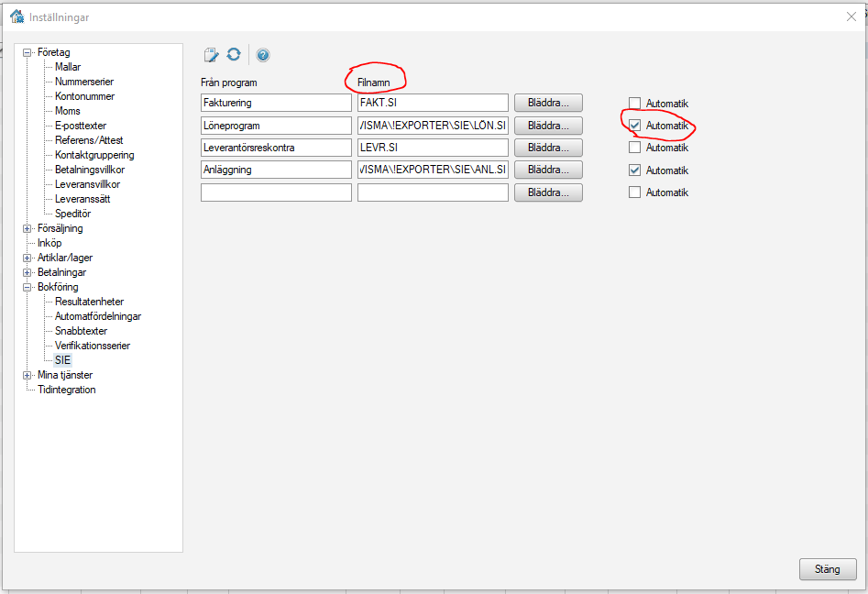
Task: Click the refresh arrows toolbar icon
Action: [234, 54]
